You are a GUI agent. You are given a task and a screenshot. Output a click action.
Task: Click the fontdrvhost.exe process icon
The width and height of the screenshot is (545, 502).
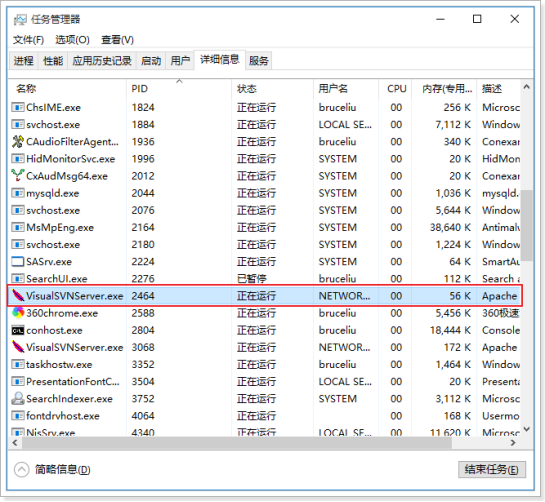coord(18,415)
